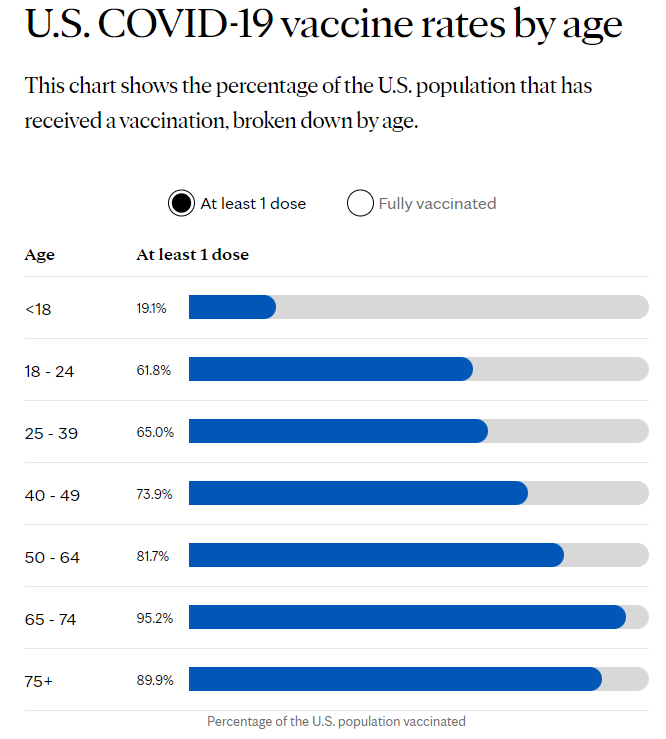Click the 18 - 24 age group bar
The width and height of the screenshot is (666, 739).
coord(330,370)
